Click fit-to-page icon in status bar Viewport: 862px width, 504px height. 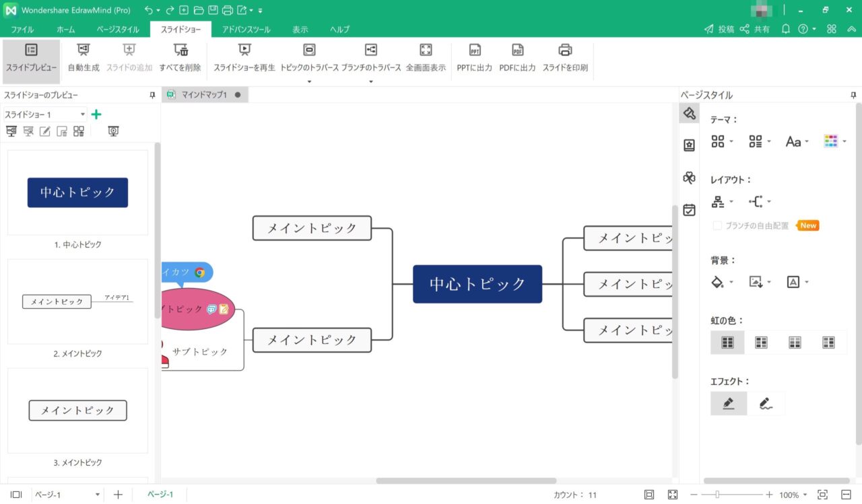649,495
